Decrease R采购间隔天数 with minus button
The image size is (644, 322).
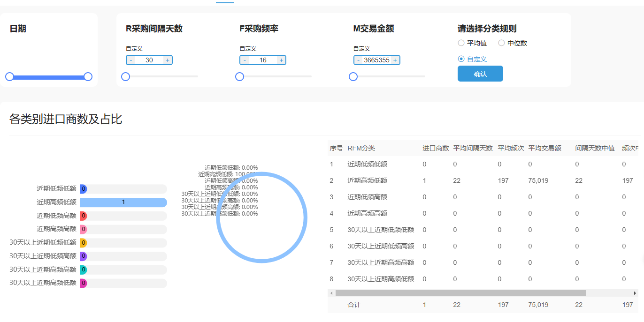(x=131, y=60)
